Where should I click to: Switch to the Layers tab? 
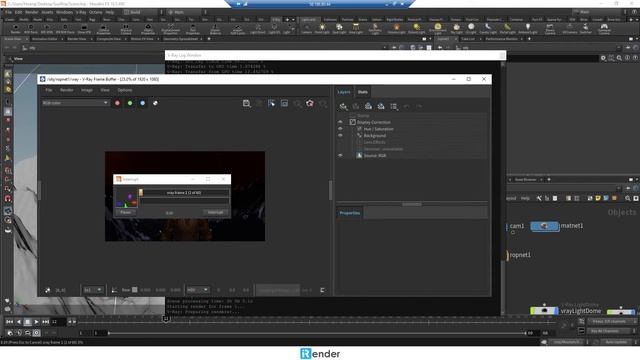click(344, 92)
